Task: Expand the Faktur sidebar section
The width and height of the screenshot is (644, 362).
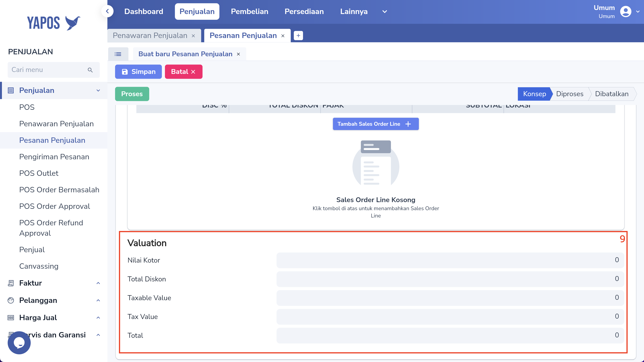Action: pyautogui.click(x=98, y=283)
